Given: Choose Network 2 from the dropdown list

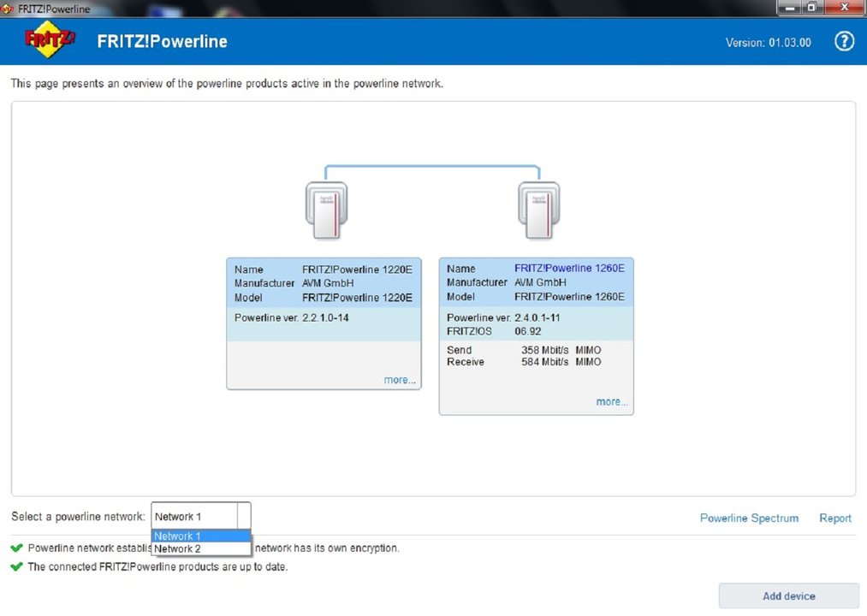Looking at the screenshot, I should (x=201, y=548).
